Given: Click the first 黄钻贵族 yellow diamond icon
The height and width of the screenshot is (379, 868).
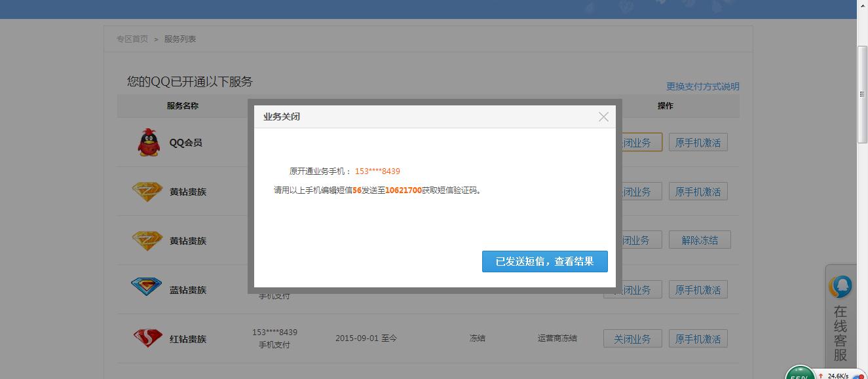Looking at the screenshot, I should tap(147, 191).
